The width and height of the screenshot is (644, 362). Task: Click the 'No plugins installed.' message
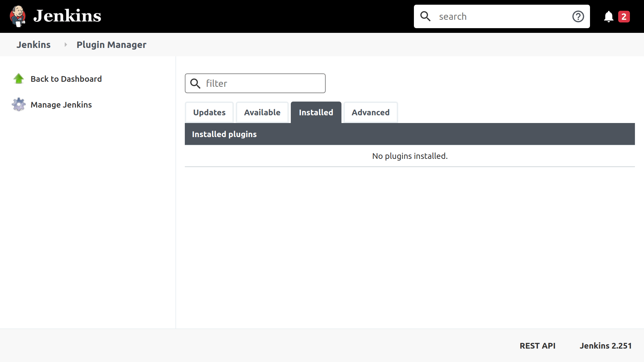410,156
